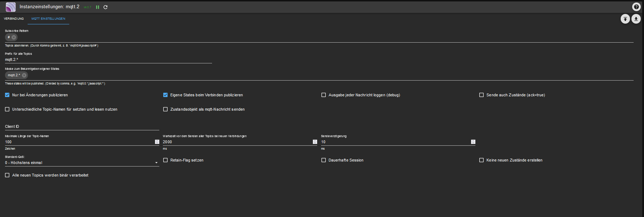Screen dimensions: 644x217
Task: Restart the instance via the reload icon
Action: tap(105, 7)
